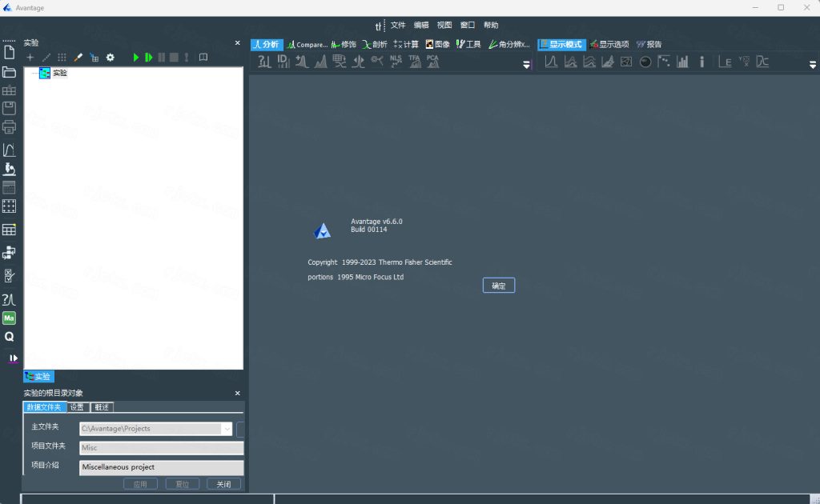Open the spectrum curve sidebar icon
Screen dimensions: 820x504
9,150
